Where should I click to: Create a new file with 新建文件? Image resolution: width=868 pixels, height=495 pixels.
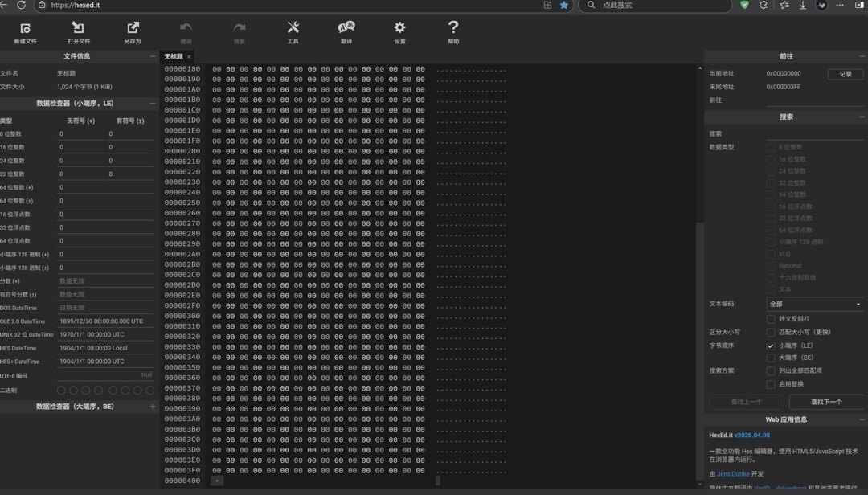25,33
